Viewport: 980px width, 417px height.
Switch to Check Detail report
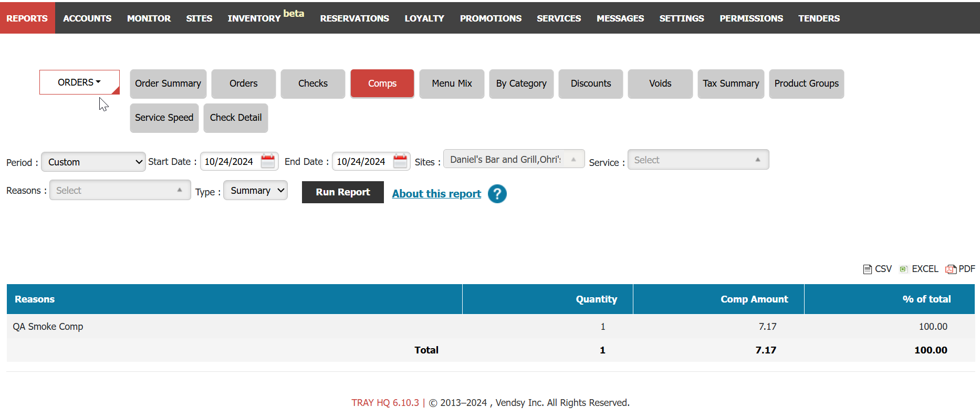tap(236, 118)
